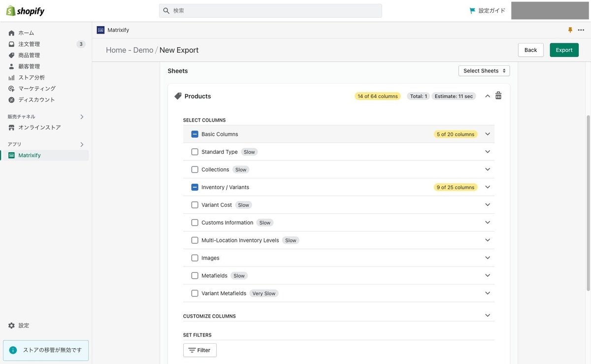Open the Filter options
Screen dimensions: 591x364
[x=199, y=349]
